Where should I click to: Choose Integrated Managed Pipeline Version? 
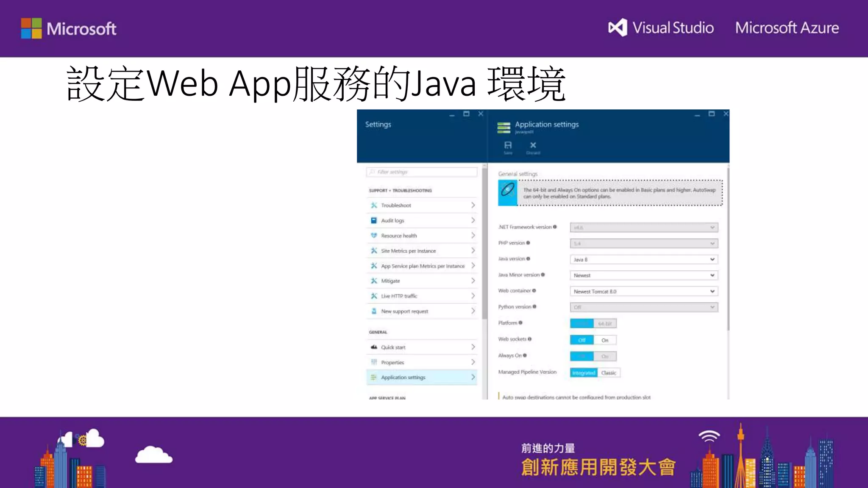point(584,373)
